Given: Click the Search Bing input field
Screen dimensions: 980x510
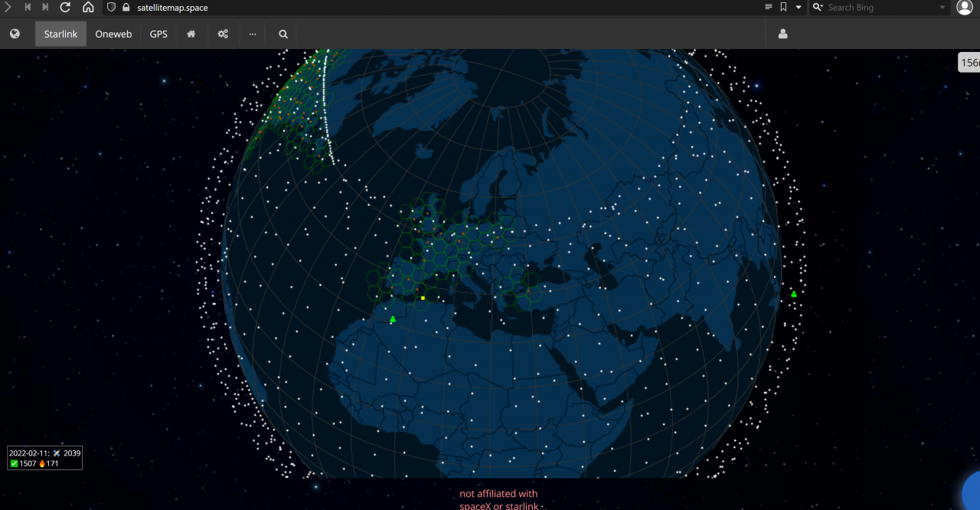Looking at the screenshot, I should click(880, 7).
